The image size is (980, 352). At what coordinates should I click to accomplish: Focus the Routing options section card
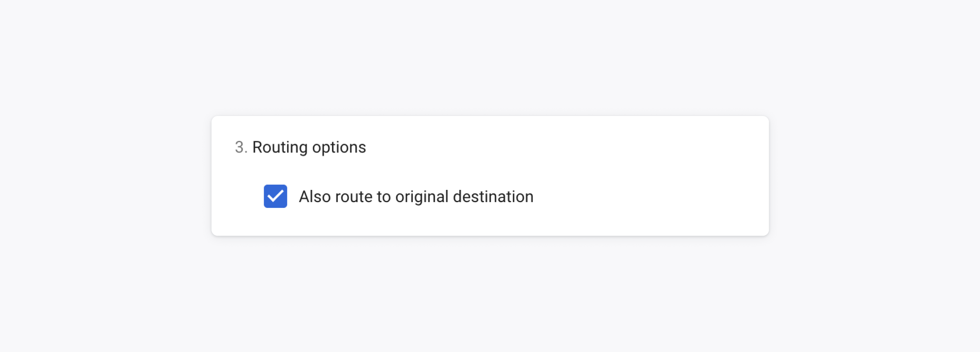coord(490,176)
